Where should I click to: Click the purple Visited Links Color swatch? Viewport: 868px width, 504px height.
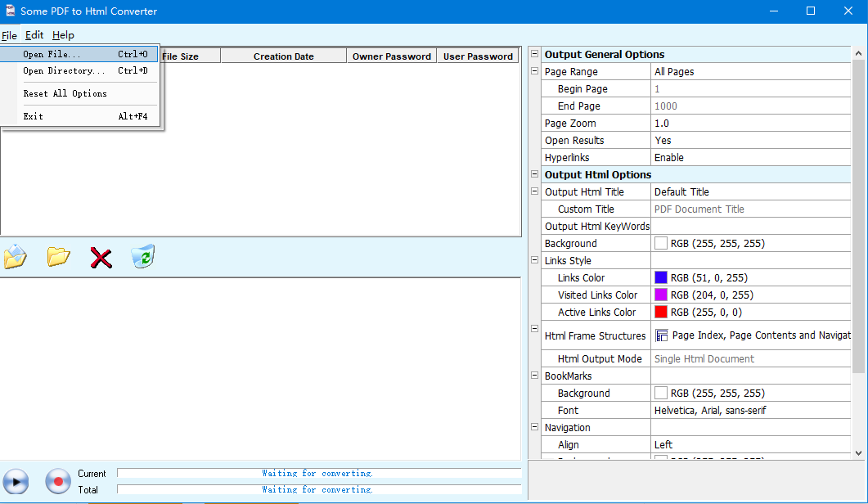coord(661,295)
